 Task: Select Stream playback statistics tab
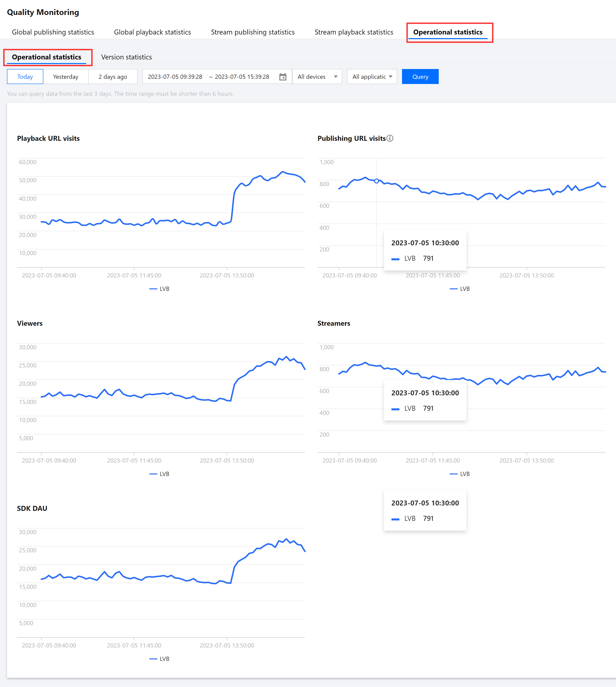(x=354, y=32)
